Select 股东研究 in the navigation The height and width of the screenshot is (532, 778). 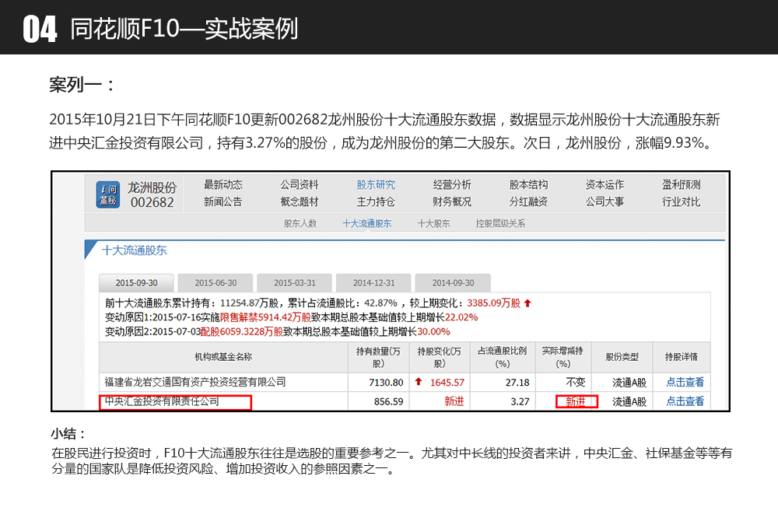point(376,185)
